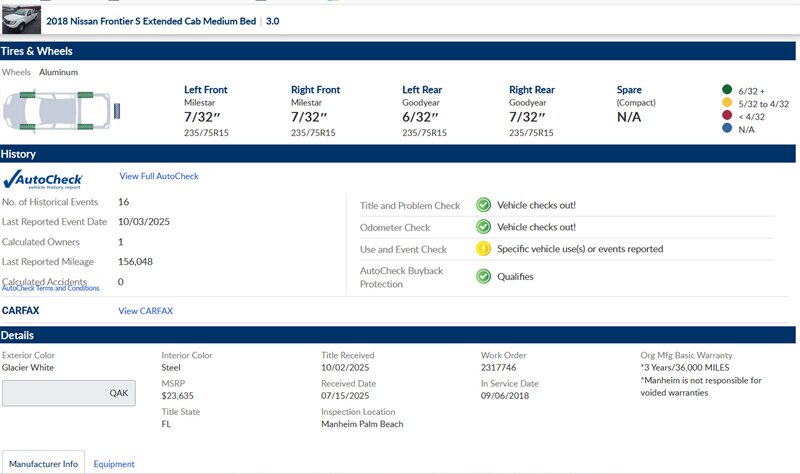Open AutoCheck Terms and Conditions link
The width and height of the screenshot is (800, 474).
(x=51, y=288)
